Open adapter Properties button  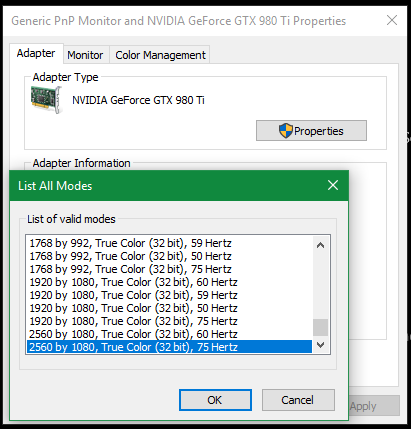click(x=311, y=131)
